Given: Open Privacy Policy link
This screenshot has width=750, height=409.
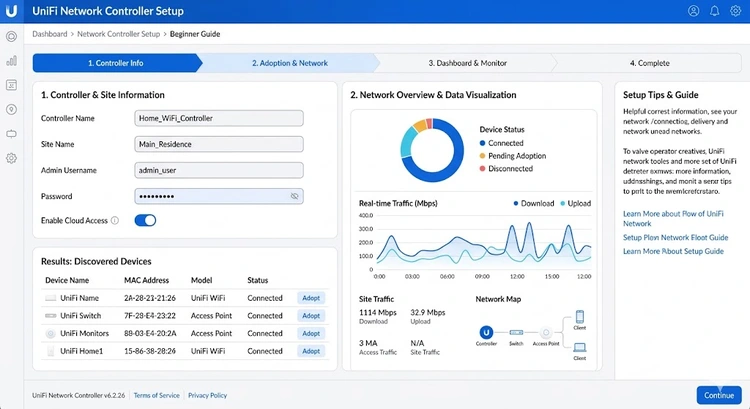Looking at the screenshot, I should [x=208, y=395].
